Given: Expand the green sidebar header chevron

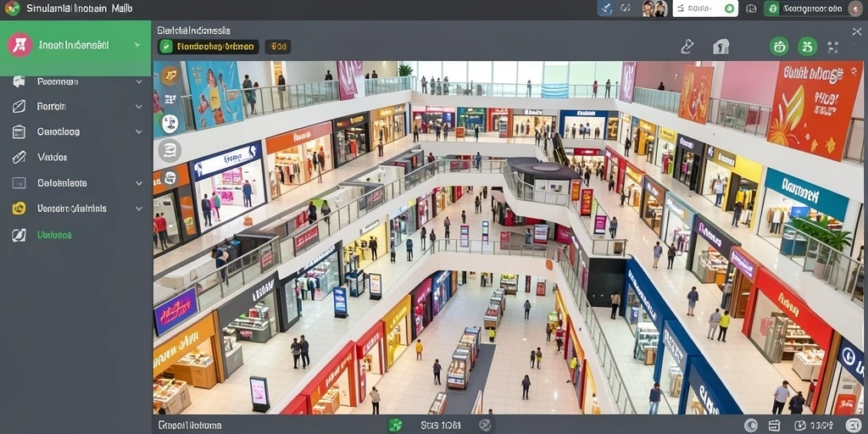Looking at the screenshot, I should [x=137, y=45].
